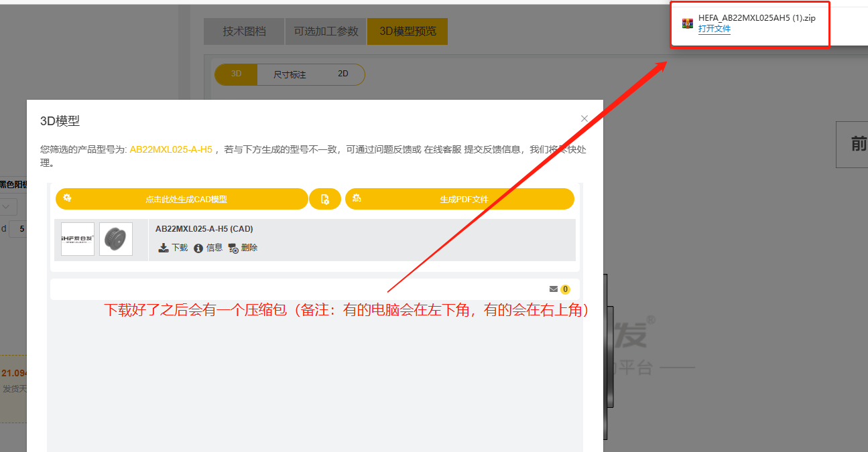Switch to the 技术图档 tab
The image size is (868, 452).
pos(243,31)
